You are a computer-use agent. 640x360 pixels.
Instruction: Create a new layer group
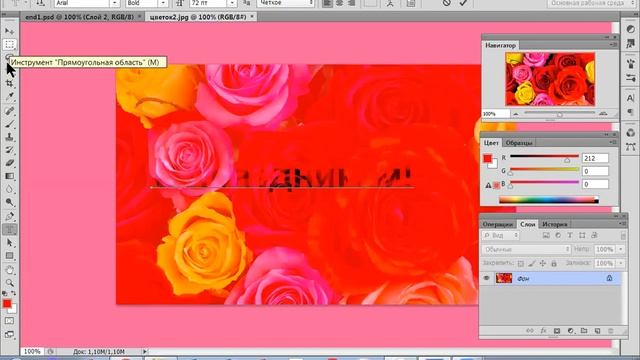[x=584, y=331]
